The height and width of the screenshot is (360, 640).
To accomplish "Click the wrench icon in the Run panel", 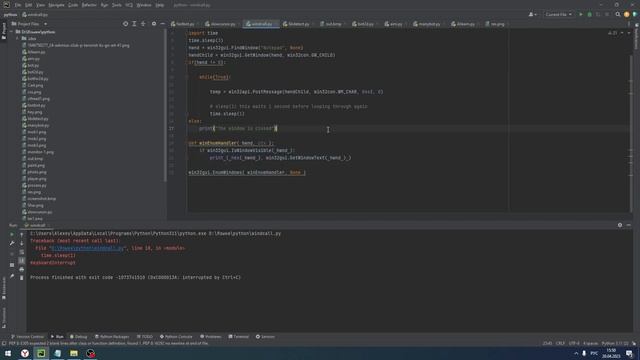I will [x=12, y=243].
